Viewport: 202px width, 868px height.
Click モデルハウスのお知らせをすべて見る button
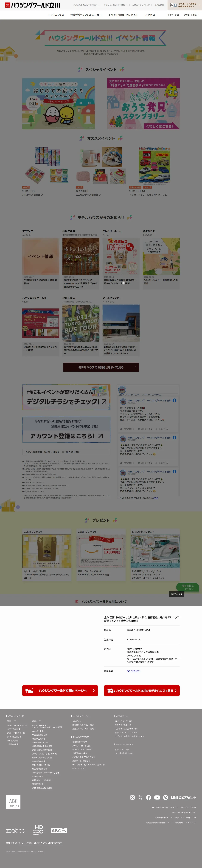pos(101,367)
